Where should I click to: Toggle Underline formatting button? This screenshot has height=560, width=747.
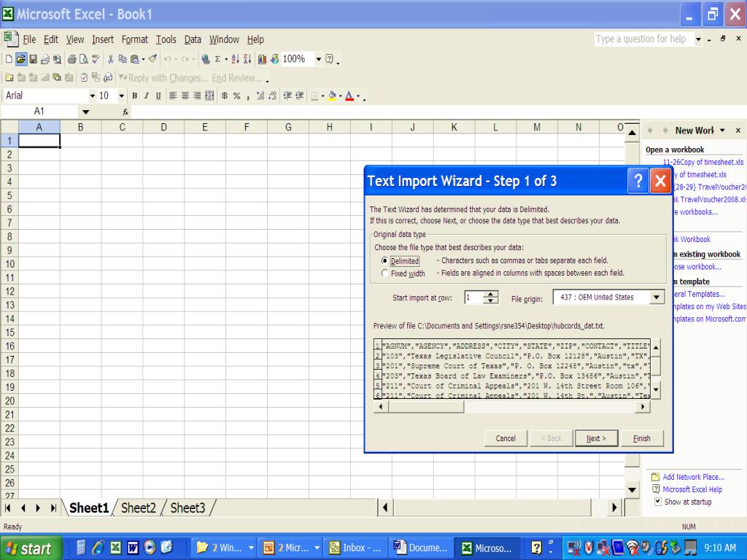(x=158, y=96)
